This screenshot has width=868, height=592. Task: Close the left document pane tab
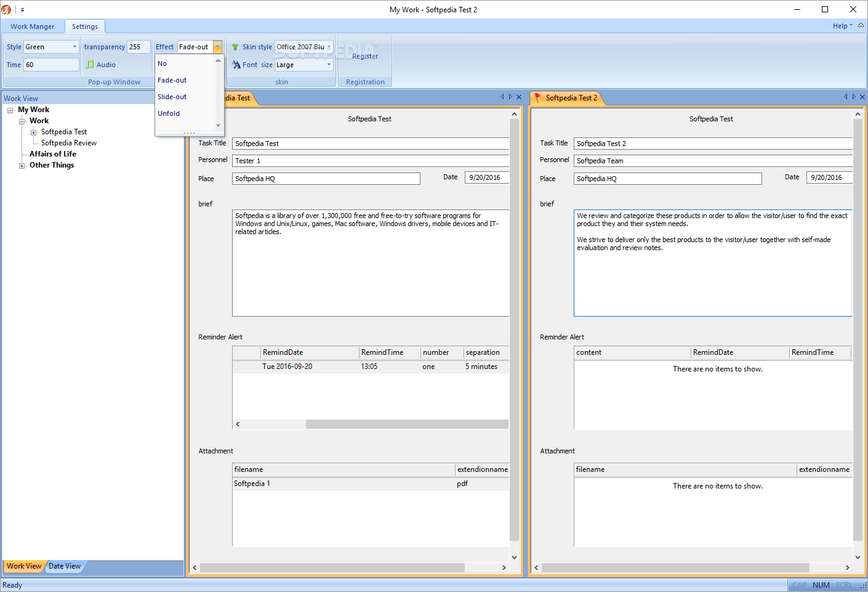coord(519,97)
